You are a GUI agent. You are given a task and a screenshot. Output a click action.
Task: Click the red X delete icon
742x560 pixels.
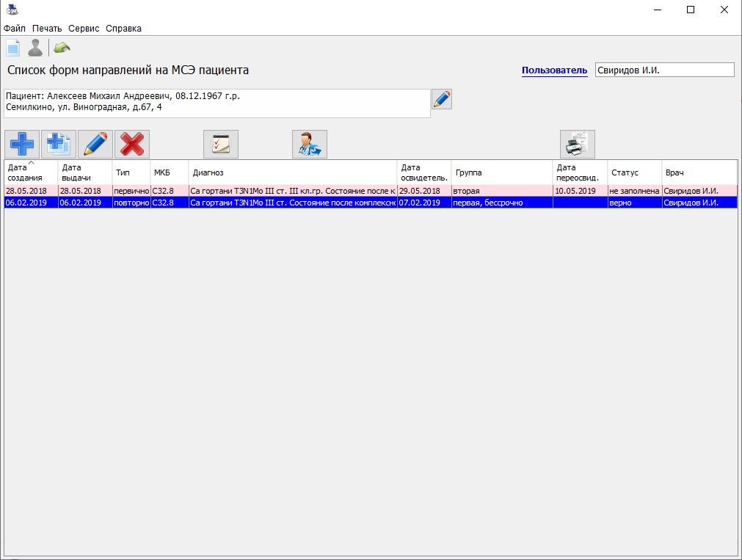click(132, 145)
